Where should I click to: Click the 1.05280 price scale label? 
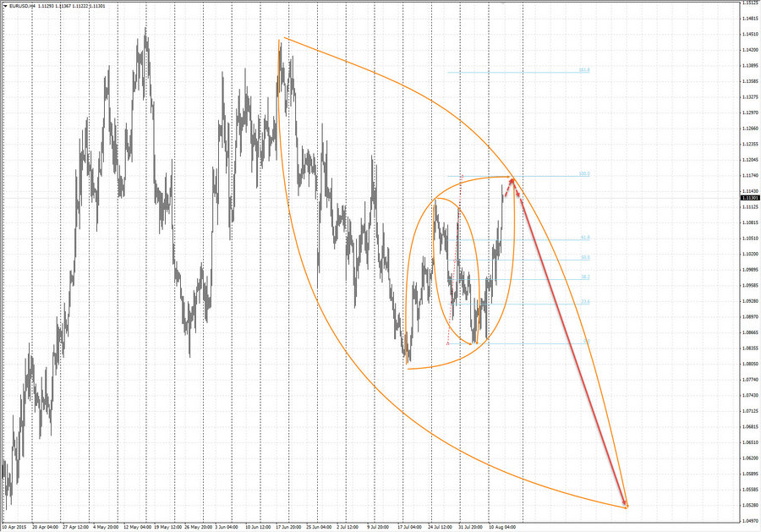point(750,505)
